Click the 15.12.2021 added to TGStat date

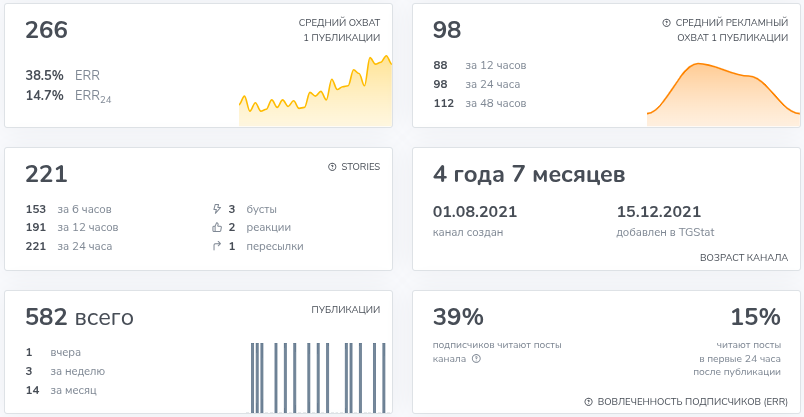[x=658, y=212]
